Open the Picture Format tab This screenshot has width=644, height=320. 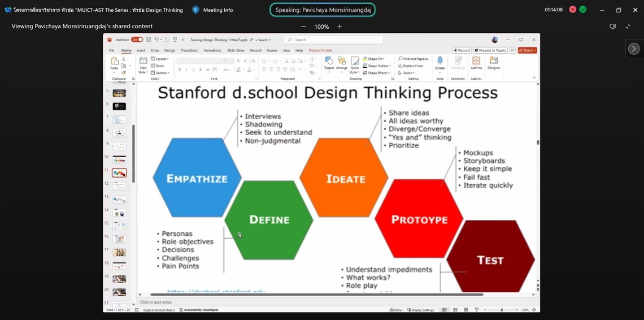320,50
